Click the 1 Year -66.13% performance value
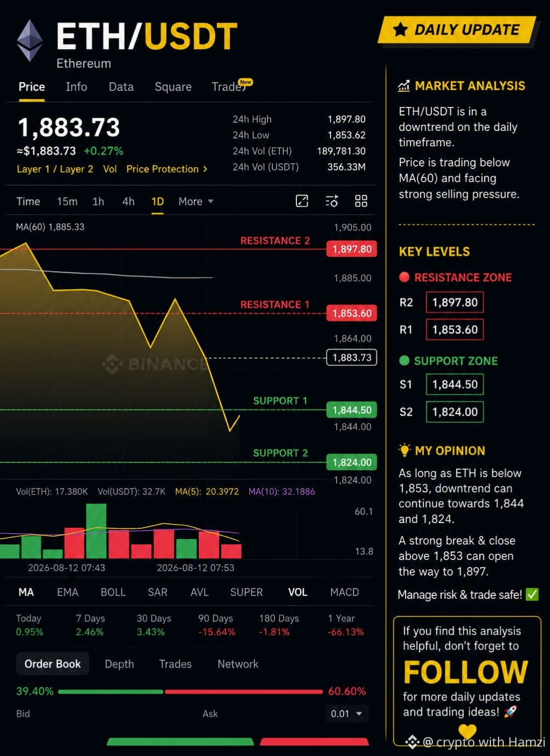 345,632
